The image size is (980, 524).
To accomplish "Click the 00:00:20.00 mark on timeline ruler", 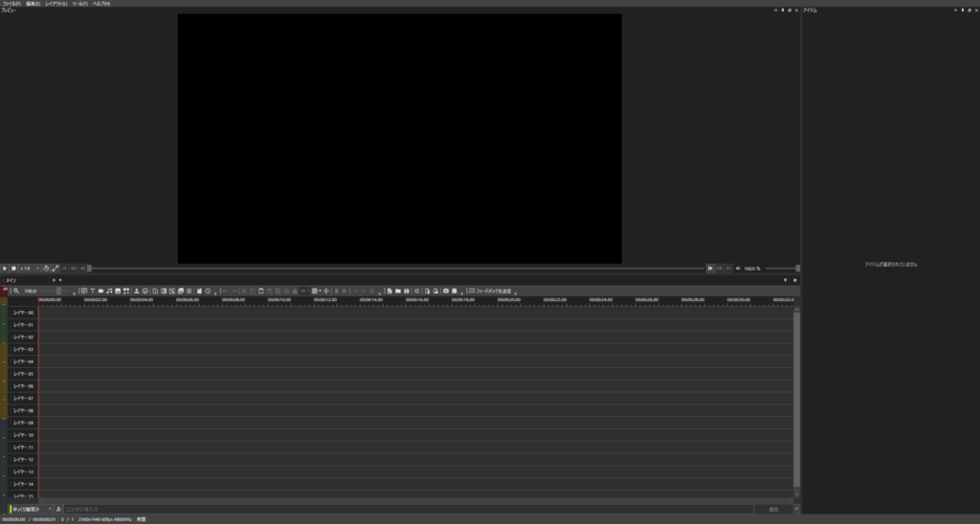I will [x=509, y=300].
